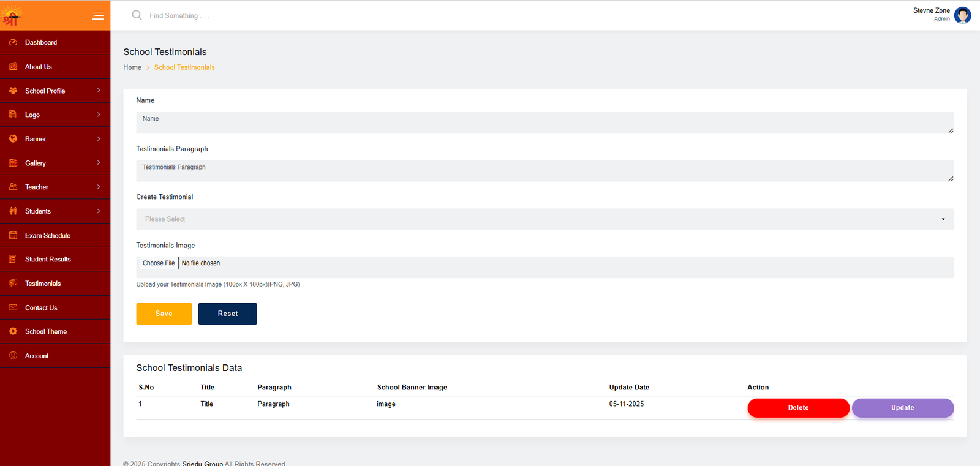Click the site logo in header

tap(12, 15)
